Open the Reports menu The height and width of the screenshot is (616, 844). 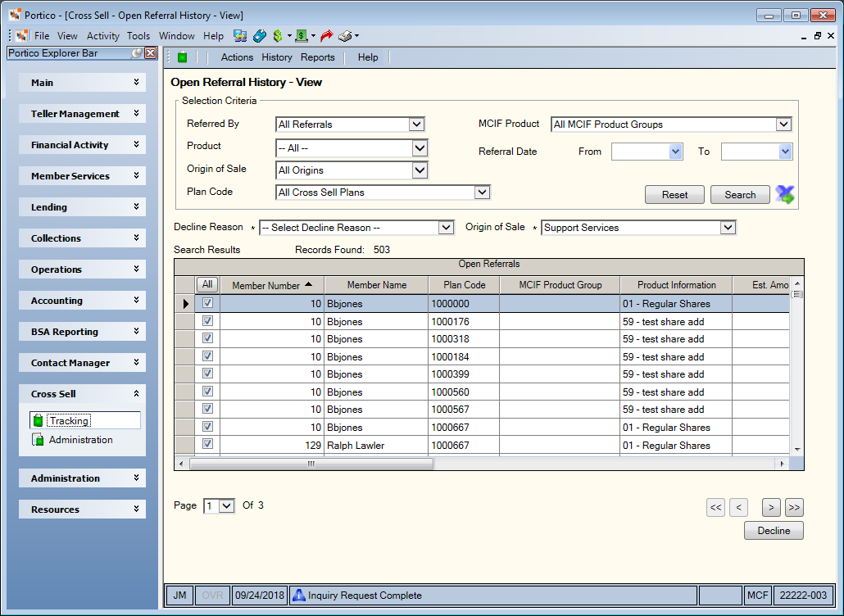pos(318,57)
